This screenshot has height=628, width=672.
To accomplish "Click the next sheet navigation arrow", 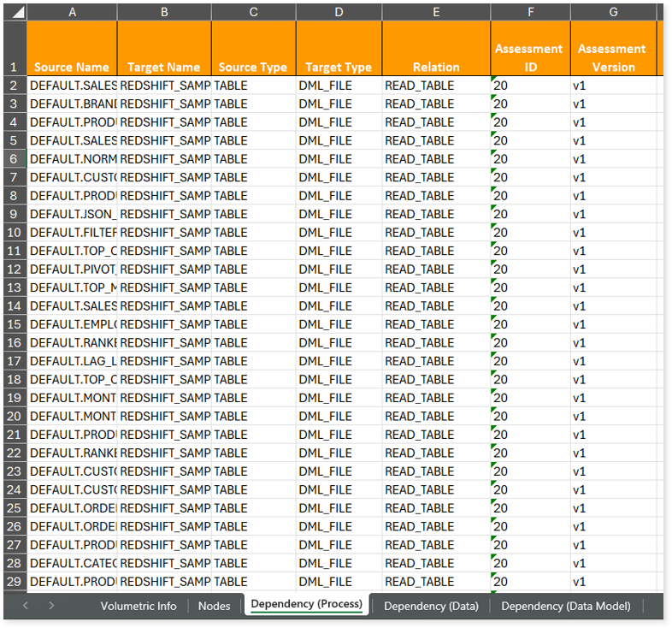I will coord(51,606).
